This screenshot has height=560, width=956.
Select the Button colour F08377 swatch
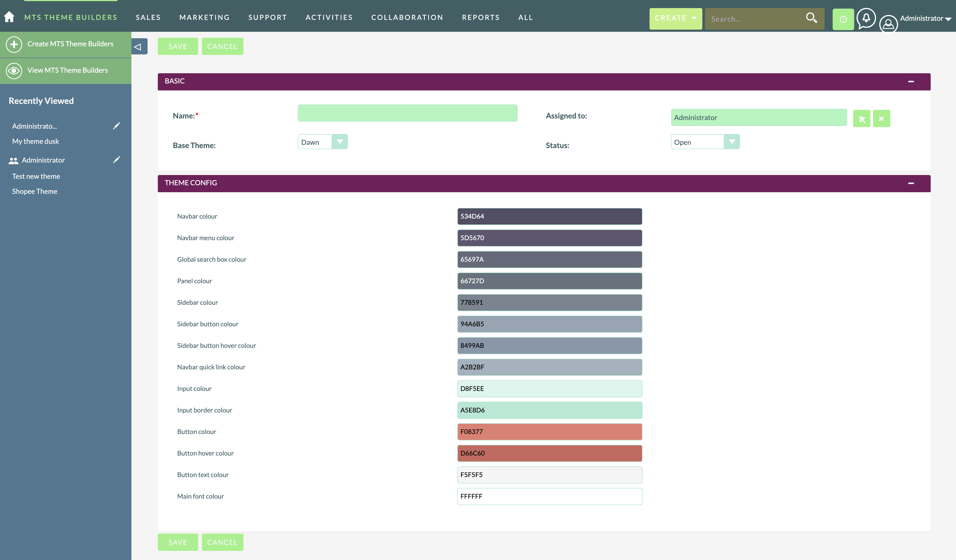pos(549,431)
